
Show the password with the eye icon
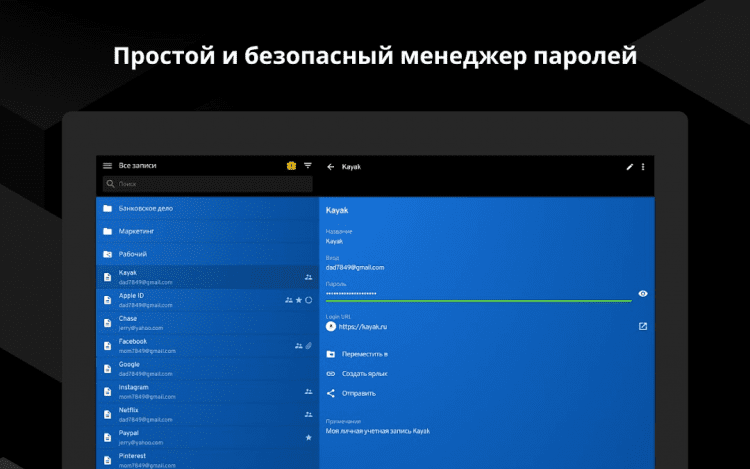pyautogui.click(x=643, y=294)
